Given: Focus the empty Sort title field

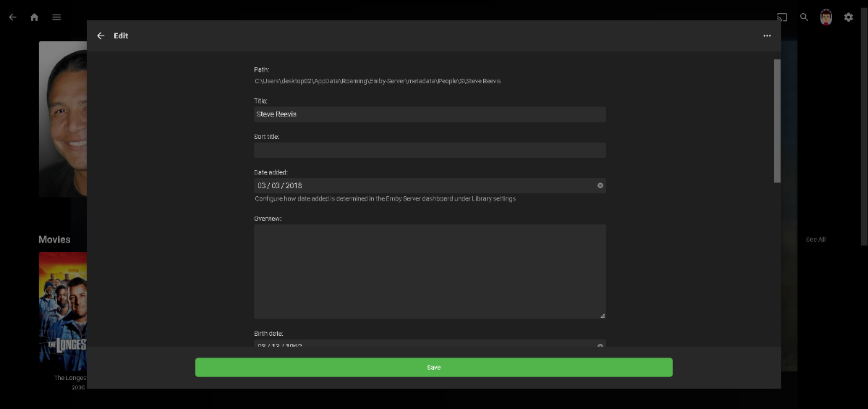Looking at the screenshot, I should pos(430,150).
